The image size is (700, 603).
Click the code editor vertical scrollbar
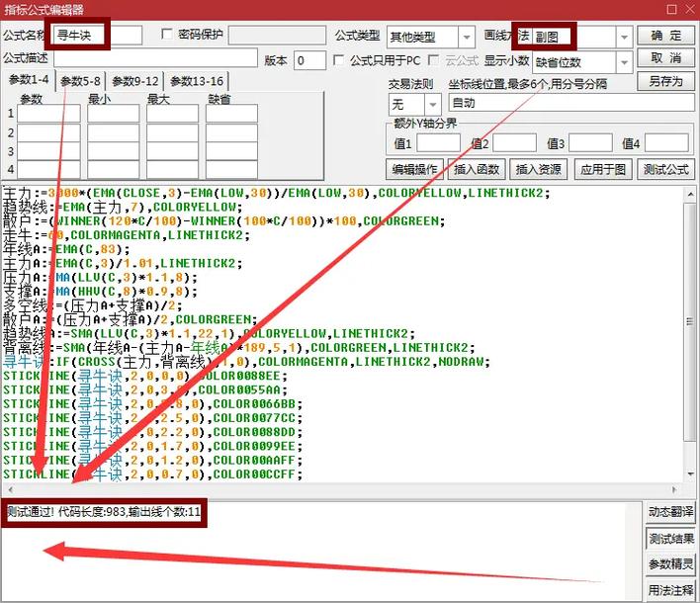689,336
